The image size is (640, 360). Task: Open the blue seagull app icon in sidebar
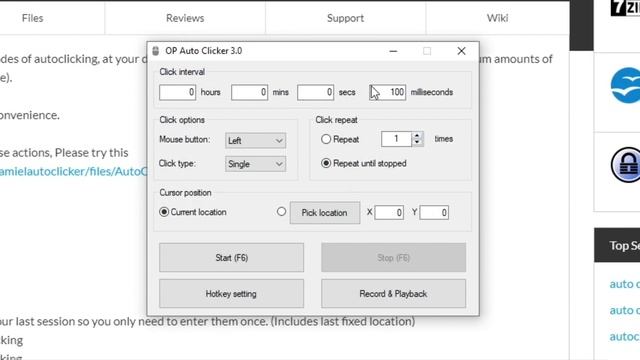click(625, 85)
